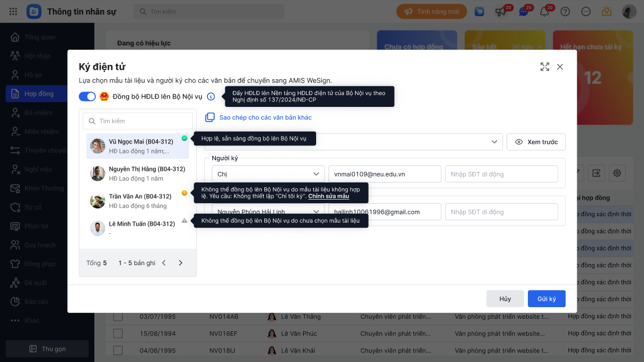The width and height of the screenshot is (644, 362).
Task: Close the Ký điện tử dialog
Action: pos(560,67)
